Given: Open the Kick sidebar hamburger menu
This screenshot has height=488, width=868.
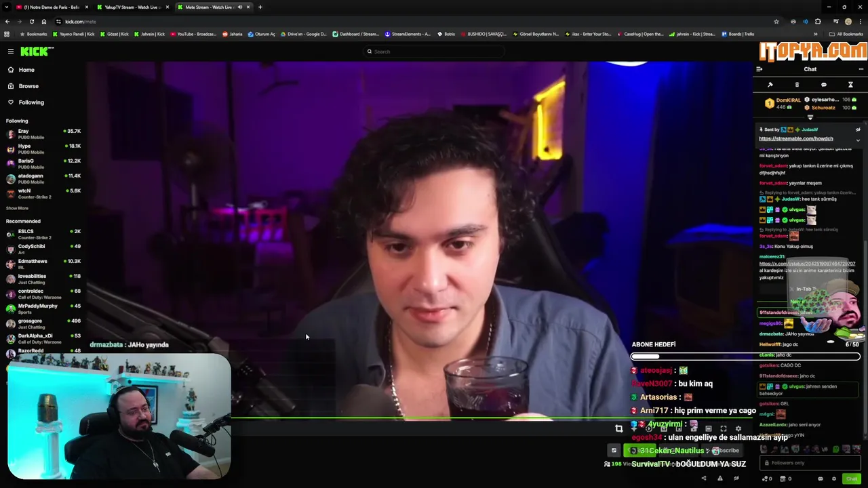Looking at the screenshot, I should 11,52.
